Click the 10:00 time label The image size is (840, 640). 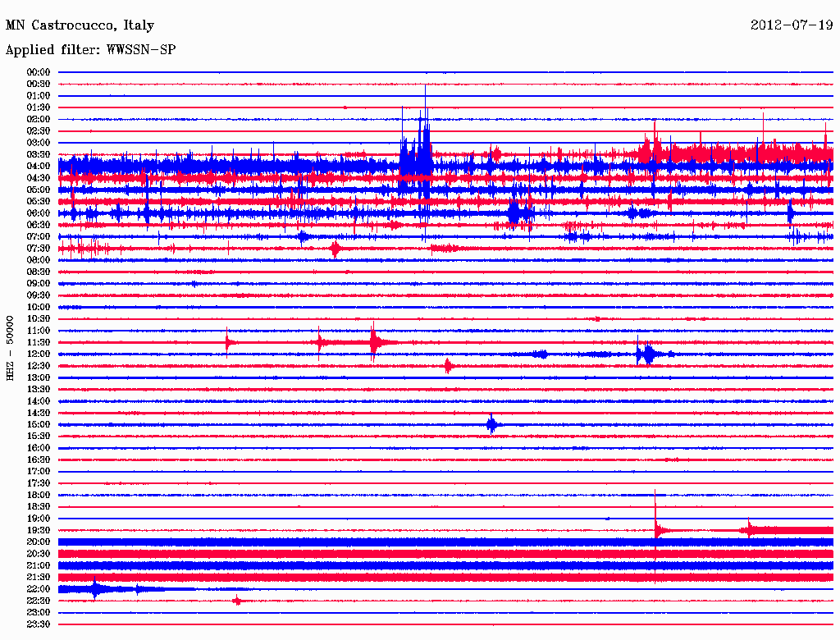[x=39, y=307]
